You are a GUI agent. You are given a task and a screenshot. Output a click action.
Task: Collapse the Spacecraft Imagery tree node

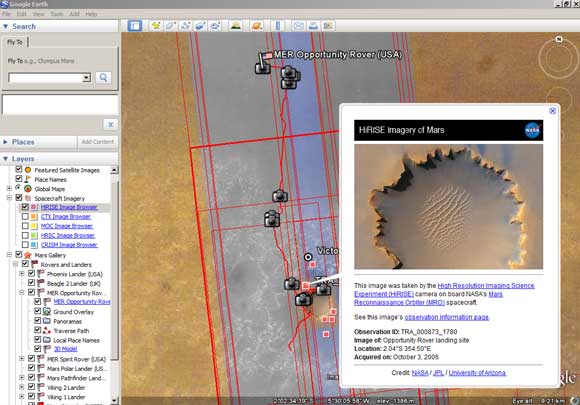(x=9, y=198)
